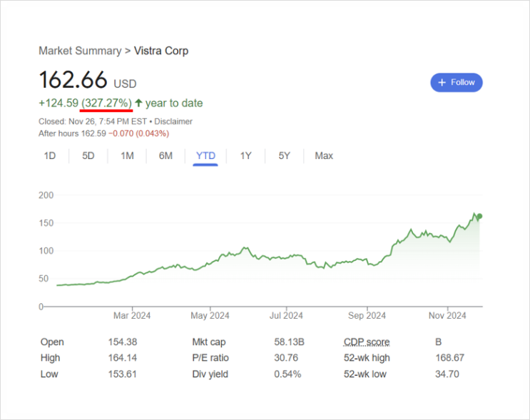Viewport: 530px width, 420px height.
Task: Switch to the 6M range tab
Action: tap(165, 155)
